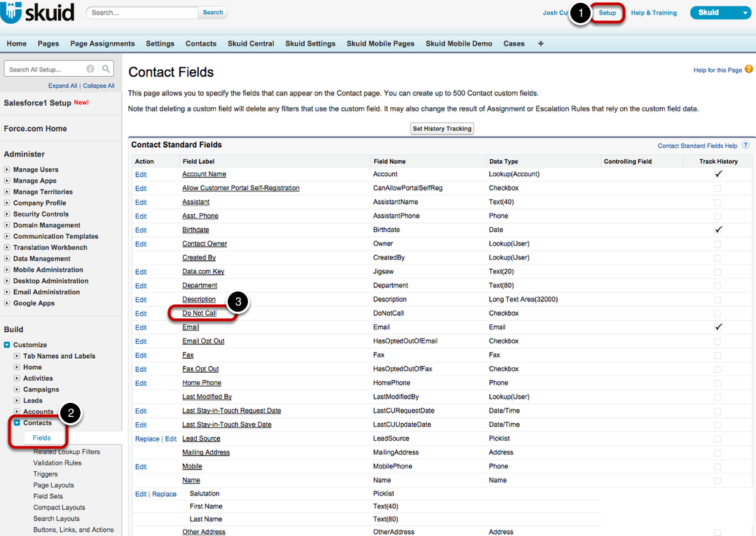Screen dimensions: 756x536
Task: Expand the Manage Users tree node
Action: click(x=7, y=170)
